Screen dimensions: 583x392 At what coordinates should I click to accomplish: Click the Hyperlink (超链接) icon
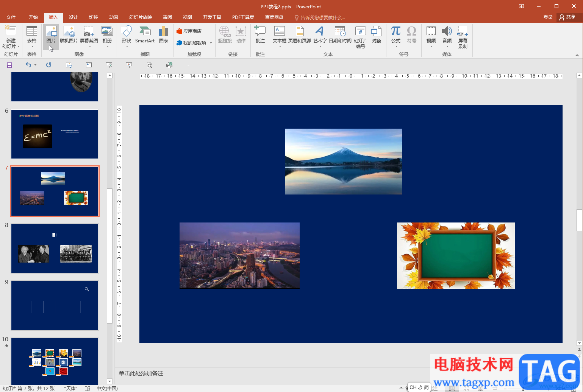(225, 31)
